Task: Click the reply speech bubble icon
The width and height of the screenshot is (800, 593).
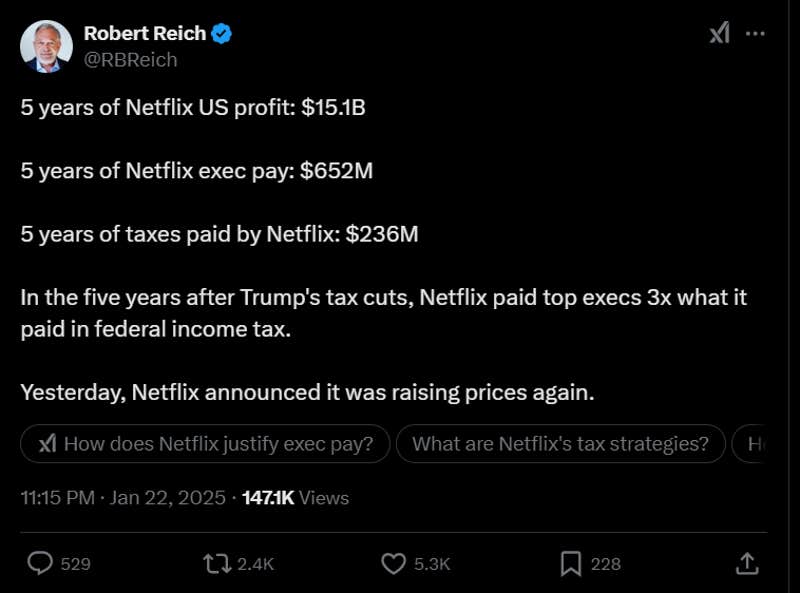Action: [40, 563]
